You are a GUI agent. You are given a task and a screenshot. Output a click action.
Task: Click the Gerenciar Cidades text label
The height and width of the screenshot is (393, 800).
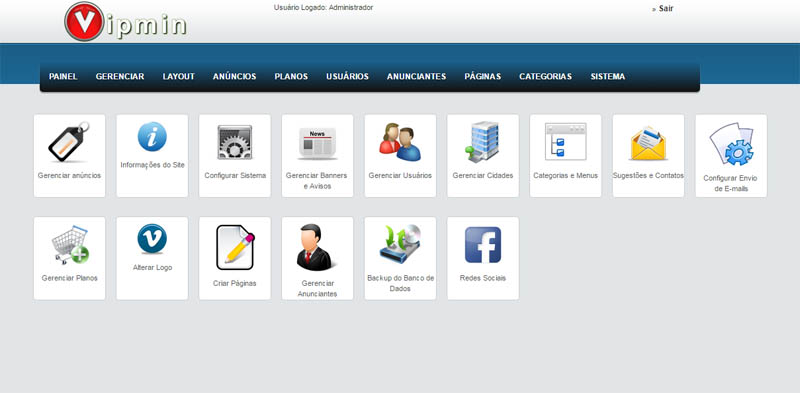tap(483, 176)
